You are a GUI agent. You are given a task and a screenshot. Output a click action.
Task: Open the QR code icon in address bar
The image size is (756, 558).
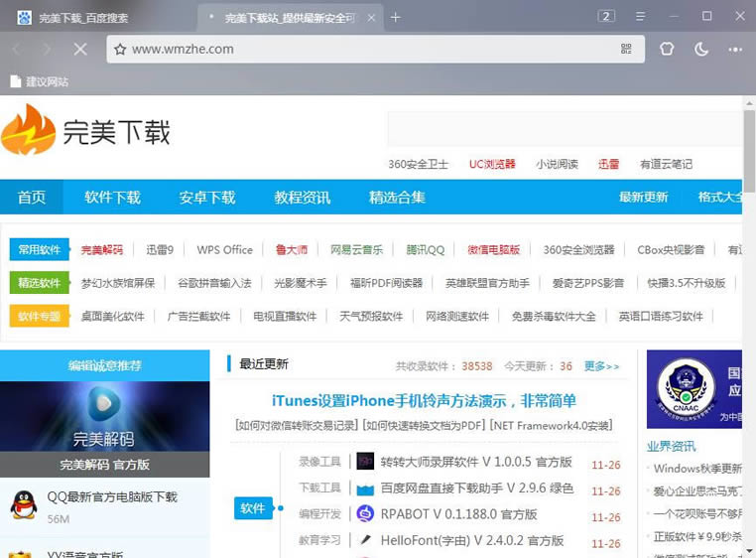pyautogui.click(x=626, y=49)
